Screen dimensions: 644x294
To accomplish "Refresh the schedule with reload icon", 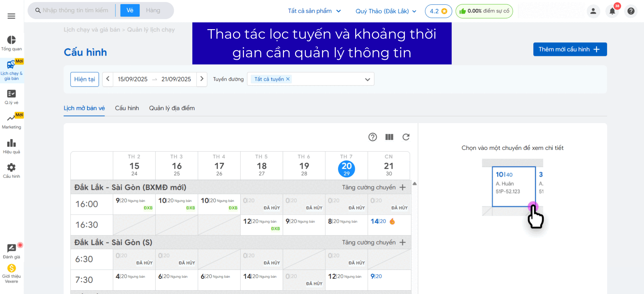I will point(406,137).
